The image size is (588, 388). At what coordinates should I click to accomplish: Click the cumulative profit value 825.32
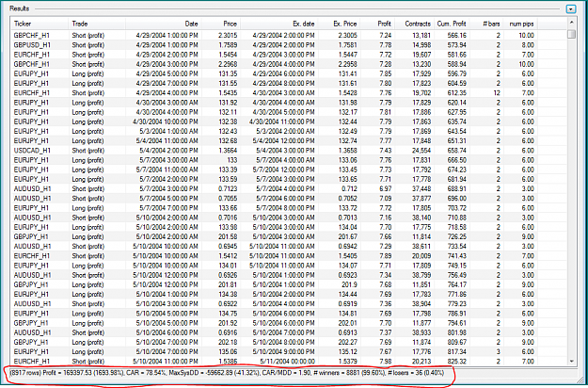click(x=456, y=362)
